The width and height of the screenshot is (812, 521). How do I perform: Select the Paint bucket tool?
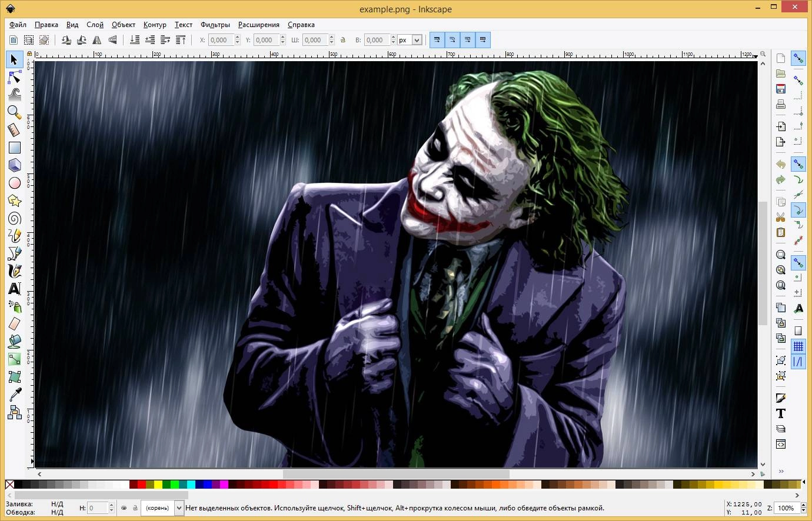coord(14,342)
